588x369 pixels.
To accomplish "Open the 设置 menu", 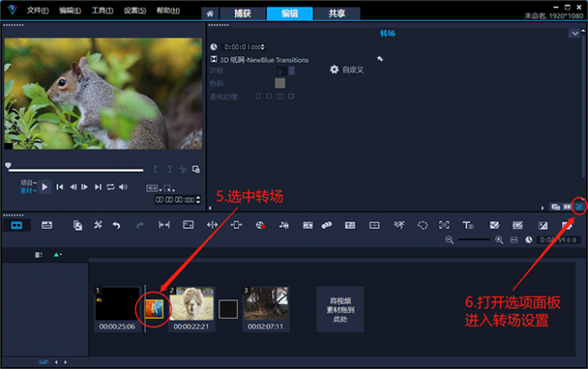I will click(x=135, y=10).
